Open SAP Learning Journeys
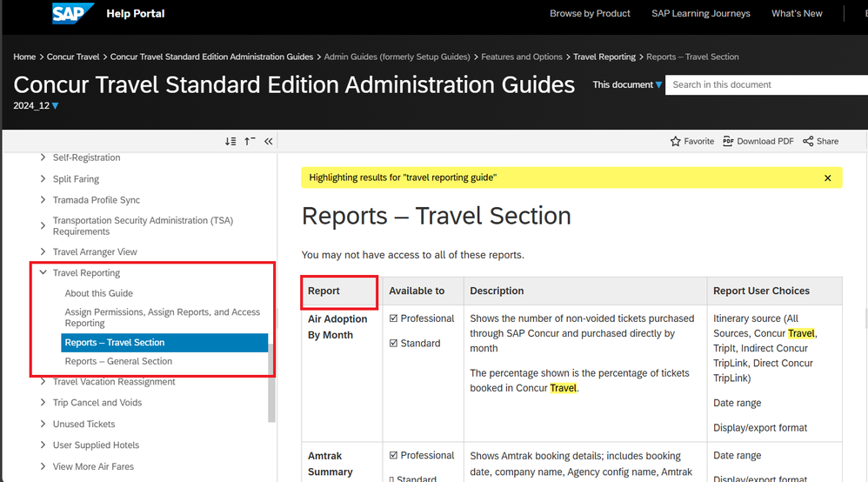868x482 pixels. tap(701, 13)
